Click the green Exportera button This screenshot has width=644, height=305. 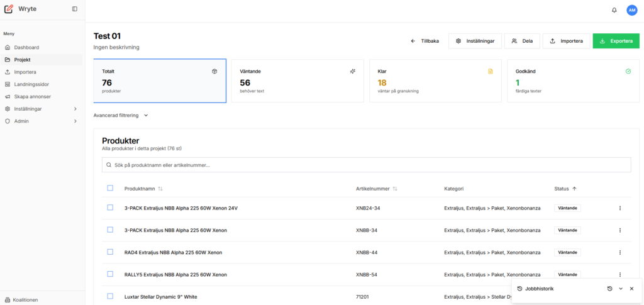click(616, 41)
